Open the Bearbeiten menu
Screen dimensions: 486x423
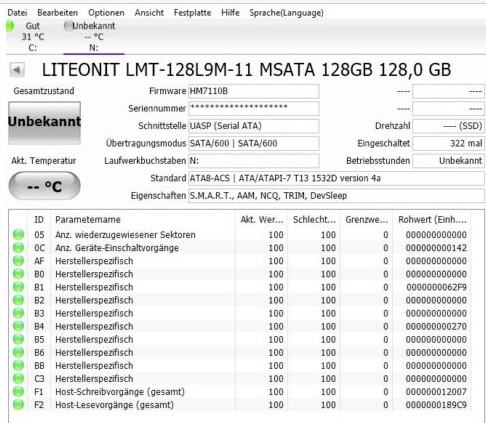click(57, 13)
